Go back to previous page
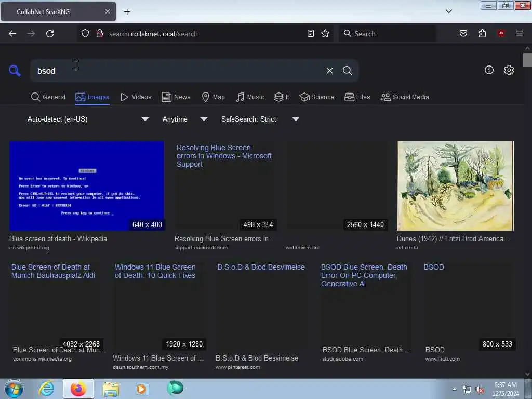 coord(12,34)
